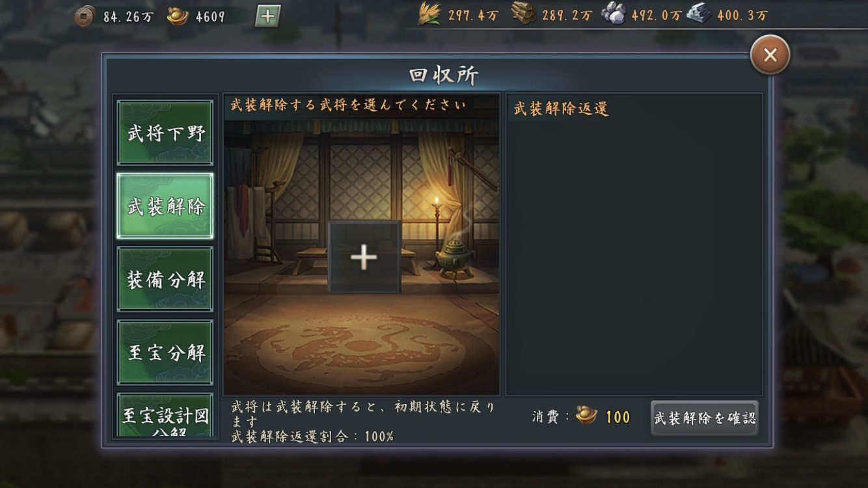
Task: Click the 297.4万 food amount
Action: click(472, 16)
